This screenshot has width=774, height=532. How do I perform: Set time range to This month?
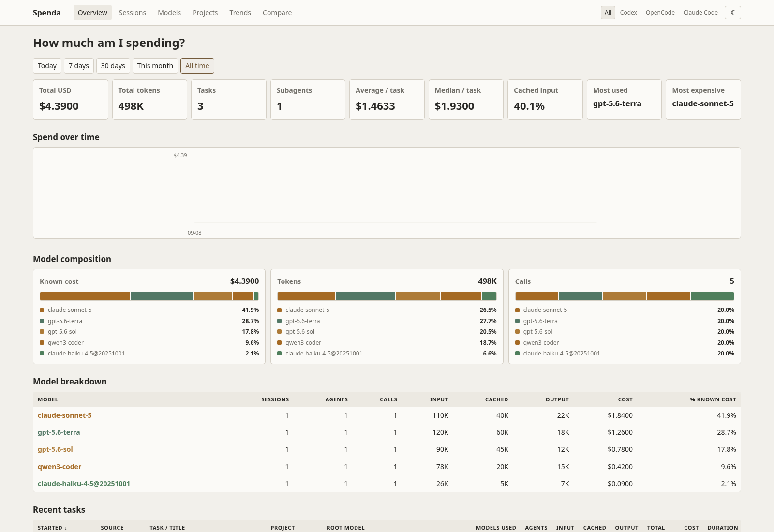155,66
